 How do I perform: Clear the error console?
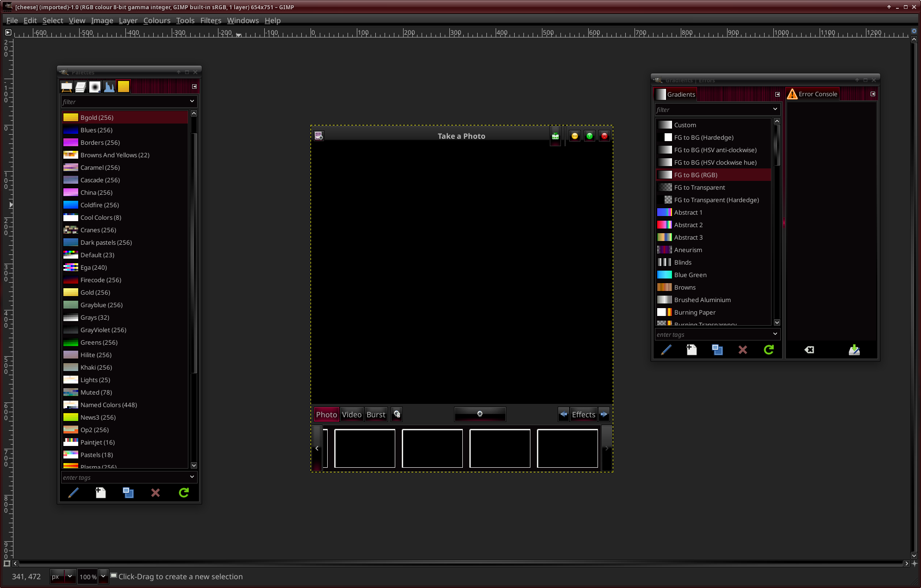pos(809,350)
